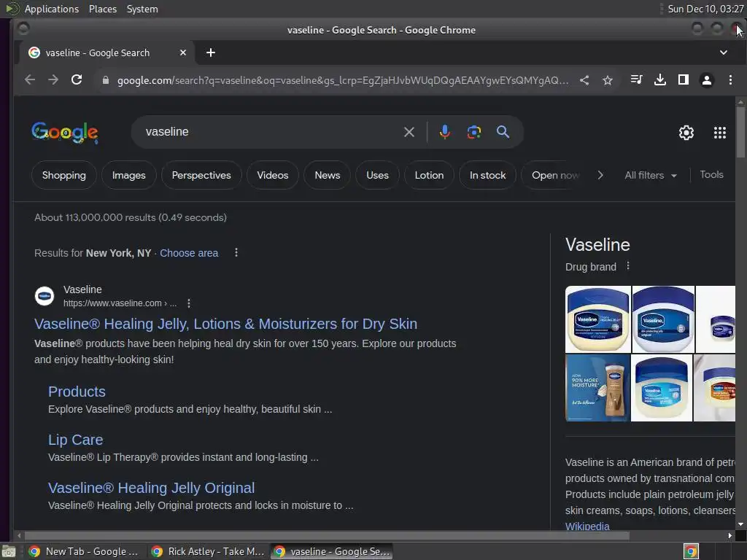The height and width of the screenshot is (560, 747).
Task: Open the Lip Care sitelink
Action: (75, 440)
